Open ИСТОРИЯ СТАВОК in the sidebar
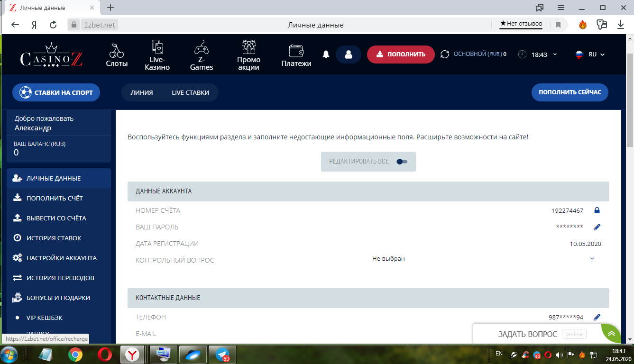 pyautogui.click(x=59, y=238)
